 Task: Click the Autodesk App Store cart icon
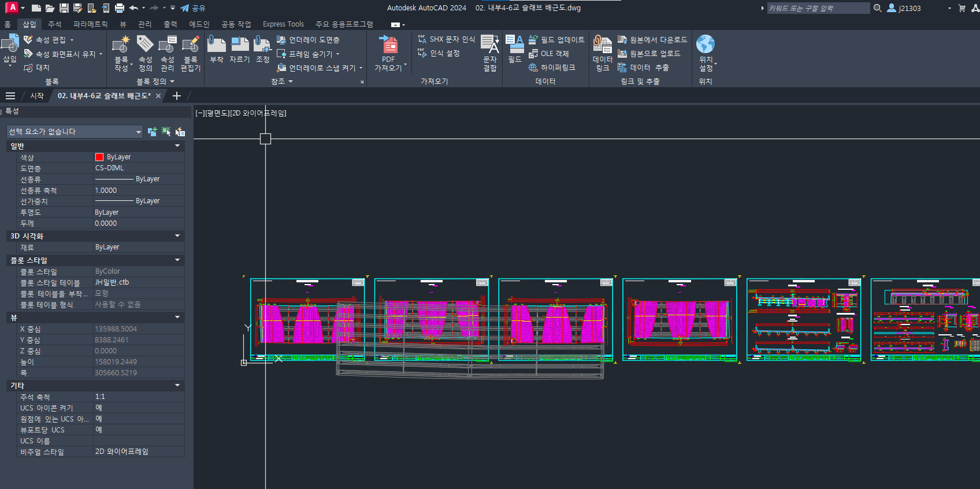[962, 8]
